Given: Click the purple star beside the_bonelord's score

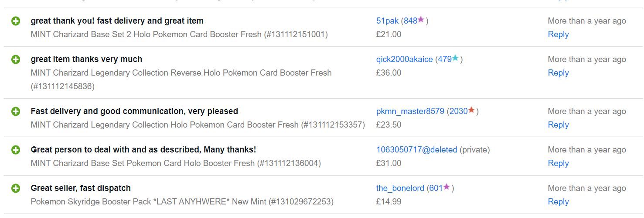Looking at the screenshot, I should [x=446, y=187].
